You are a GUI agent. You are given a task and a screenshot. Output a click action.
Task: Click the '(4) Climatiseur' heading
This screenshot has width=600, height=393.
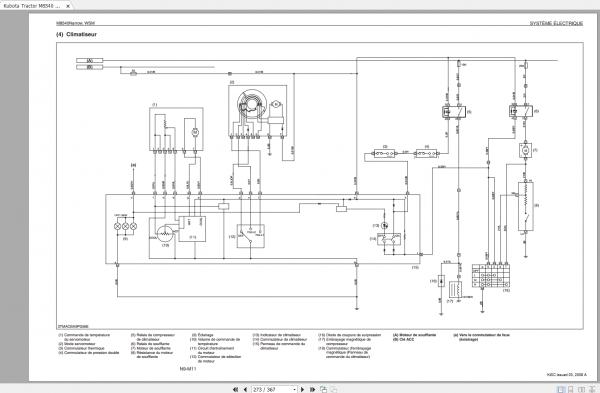pos(77,34)
